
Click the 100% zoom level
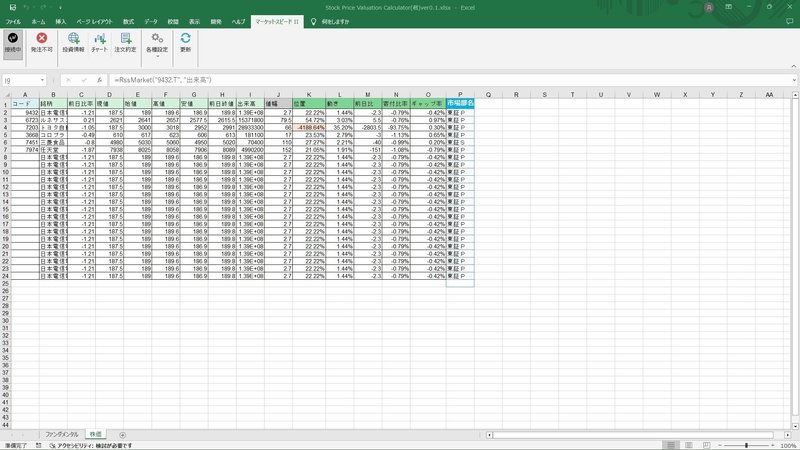[x=789, y=445]
